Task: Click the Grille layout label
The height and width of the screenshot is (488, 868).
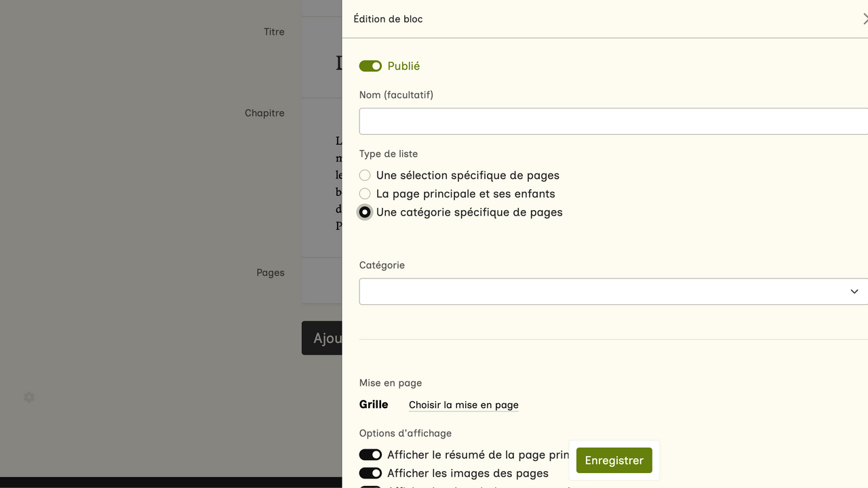Action: (374, 405)
